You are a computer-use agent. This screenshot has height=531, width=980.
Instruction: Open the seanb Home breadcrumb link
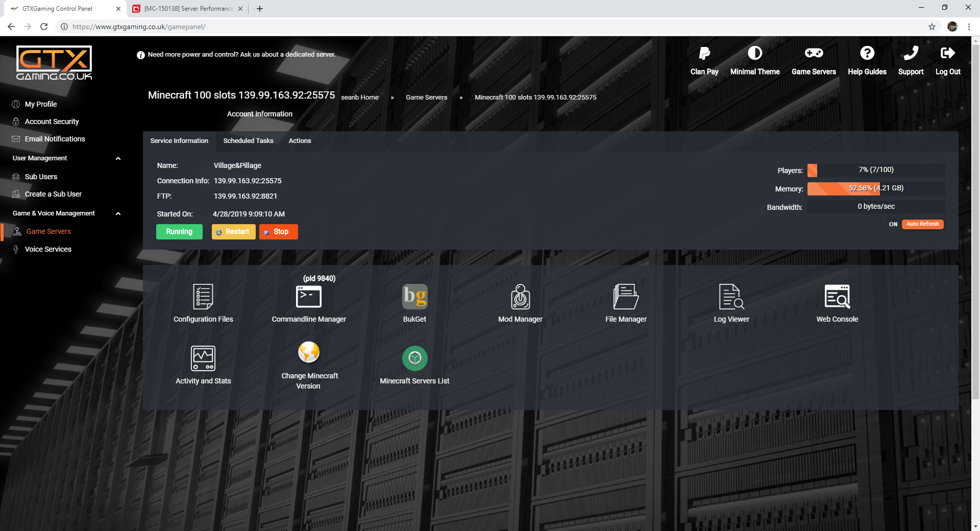pyautogui.click(x=360, y=98)
